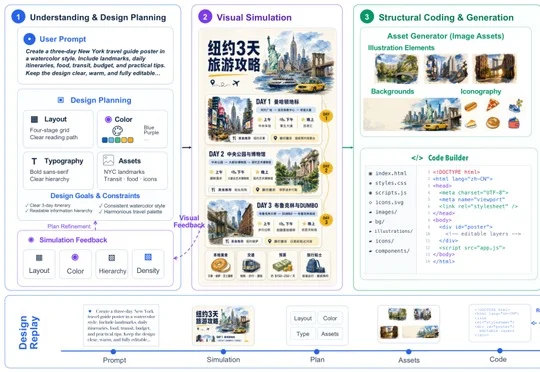The width and height of the screenshot is (540, 372).
Task: Open the Layout feedback card
Action: (x=39, y=264)
